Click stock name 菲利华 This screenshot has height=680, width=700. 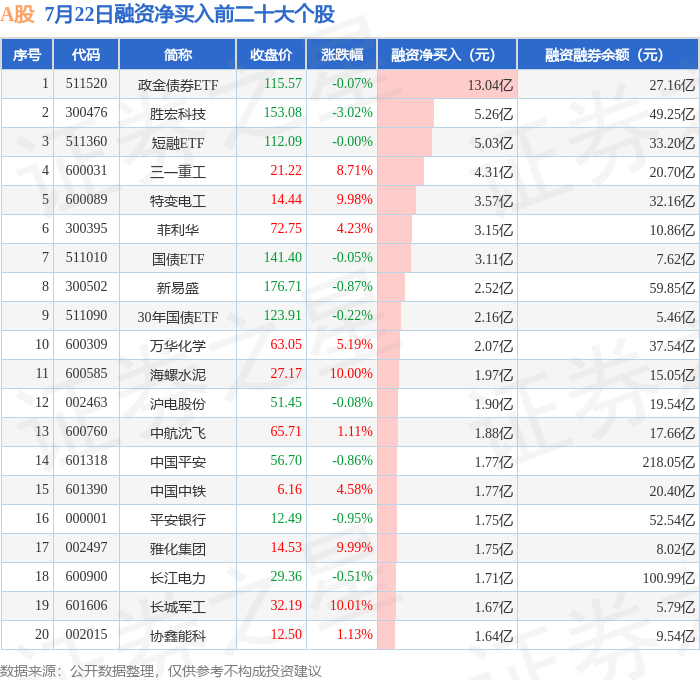[x=178, y=229]
